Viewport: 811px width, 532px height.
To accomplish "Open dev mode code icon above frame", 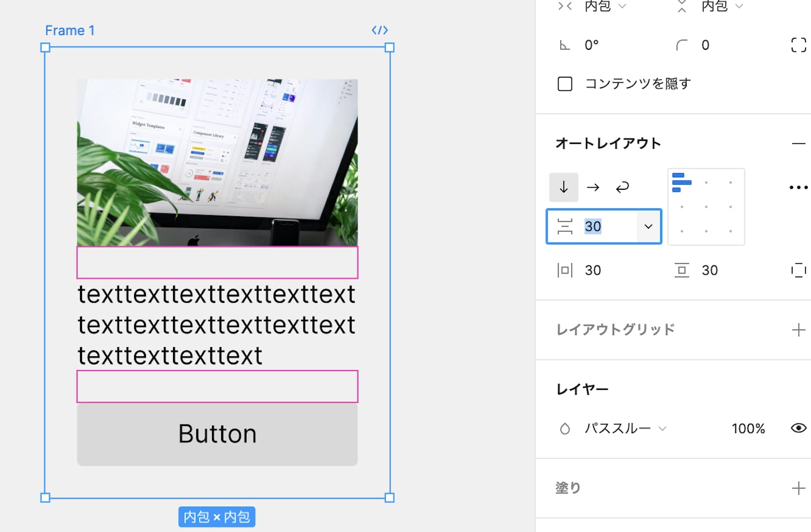I will pyautogui.click(x=380, y=30).
